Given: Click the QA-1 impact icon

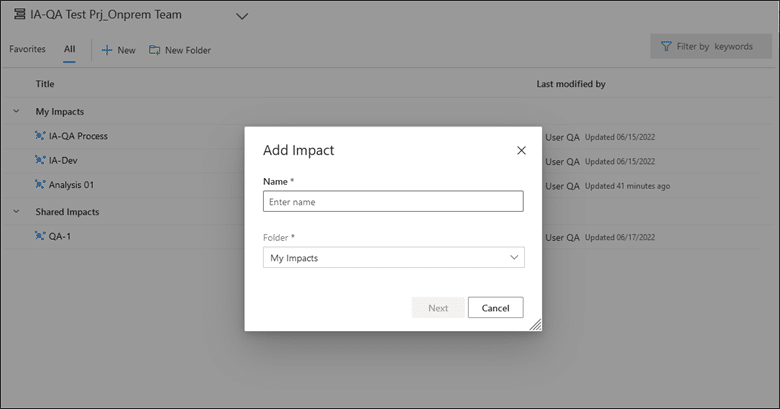Looking at the screenshot, I should tap(40, 236).
